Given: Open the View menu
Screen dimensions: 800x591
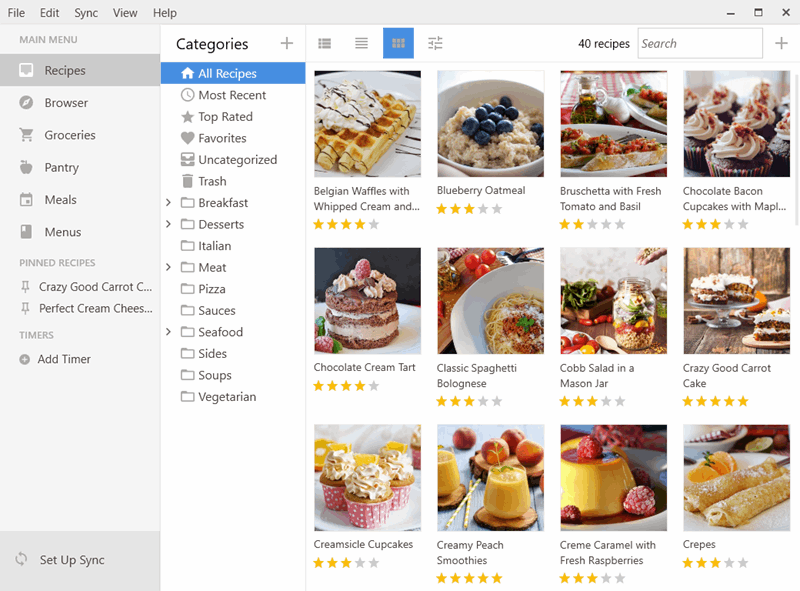Looking at the screenshot, I should tap(125, 13).
